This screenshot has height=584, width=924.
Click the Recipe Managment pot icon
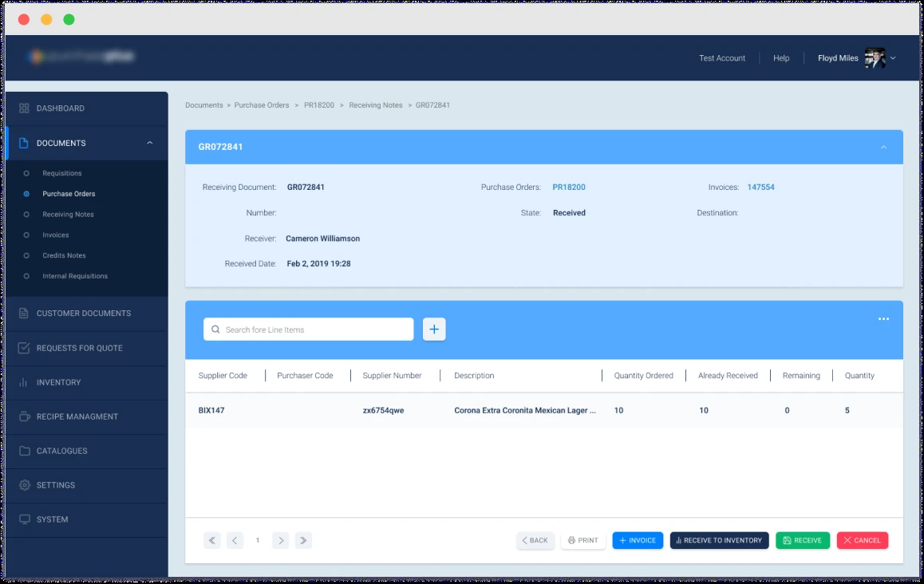pyautogui.click(x=24, y=416)
